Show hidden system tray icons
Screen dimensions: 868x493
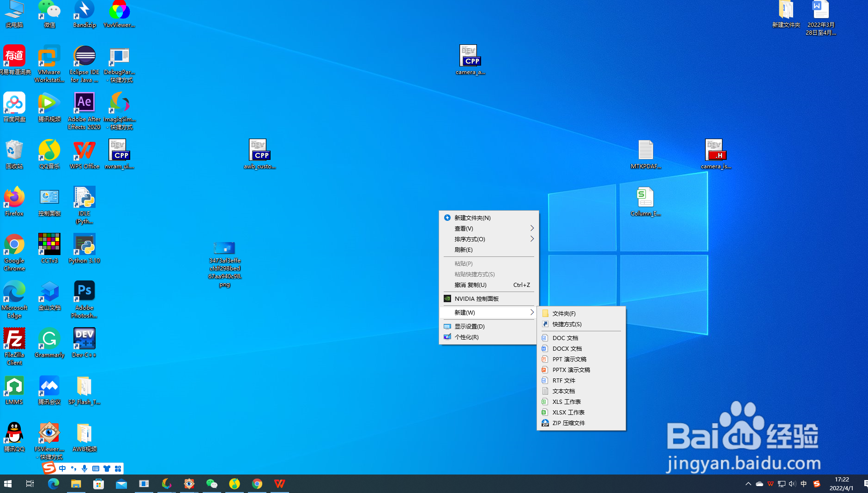(748, 484)
